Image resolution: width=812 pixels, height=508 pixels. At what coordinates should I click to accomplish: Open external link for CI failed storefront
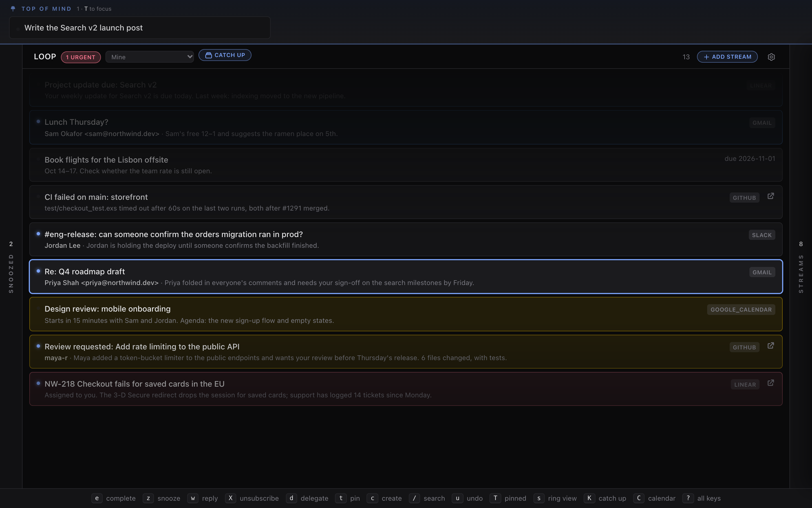tap(771, 196)
